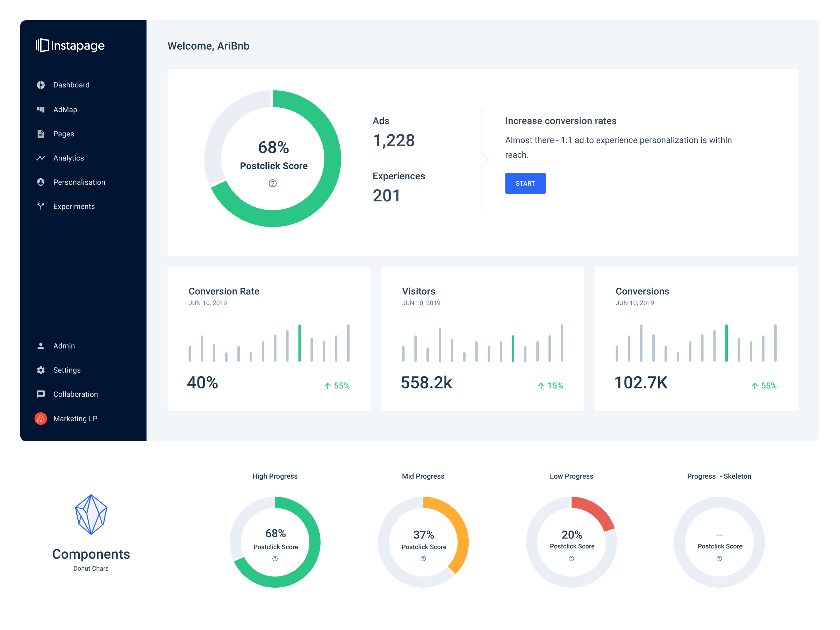Click help icon under main Postclick Score

(x=273, y=184)
